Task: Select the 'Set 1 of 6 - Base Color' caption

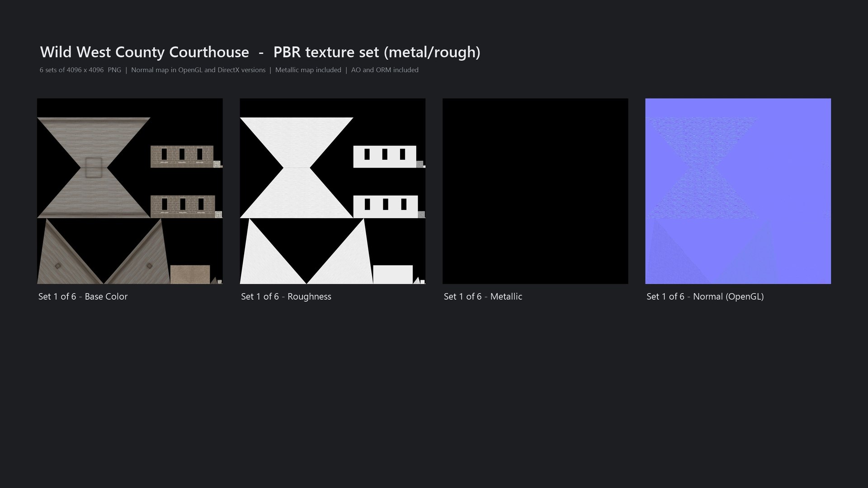Action: tap(83, 296)
